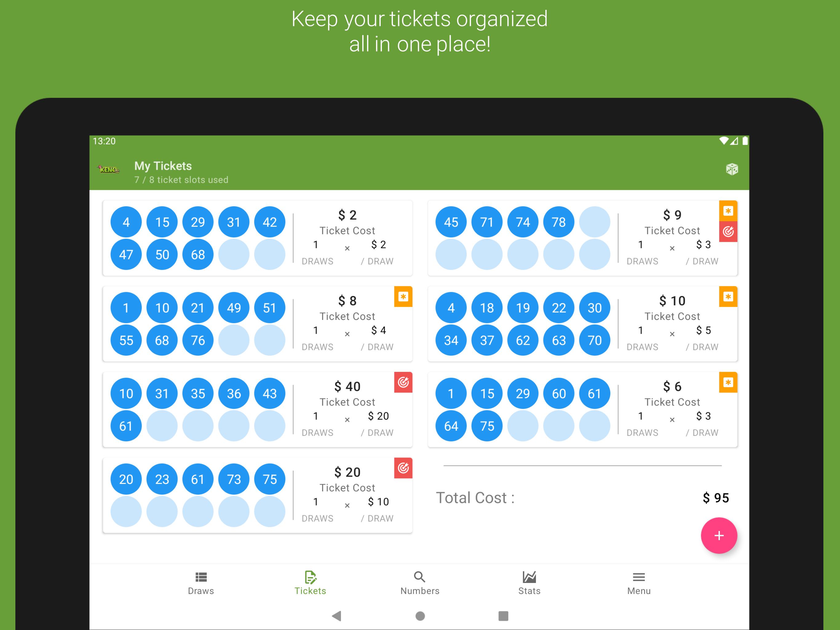Switch to the Numbers search tab
Screen dimensions: 840x630
tap(420, 583)
